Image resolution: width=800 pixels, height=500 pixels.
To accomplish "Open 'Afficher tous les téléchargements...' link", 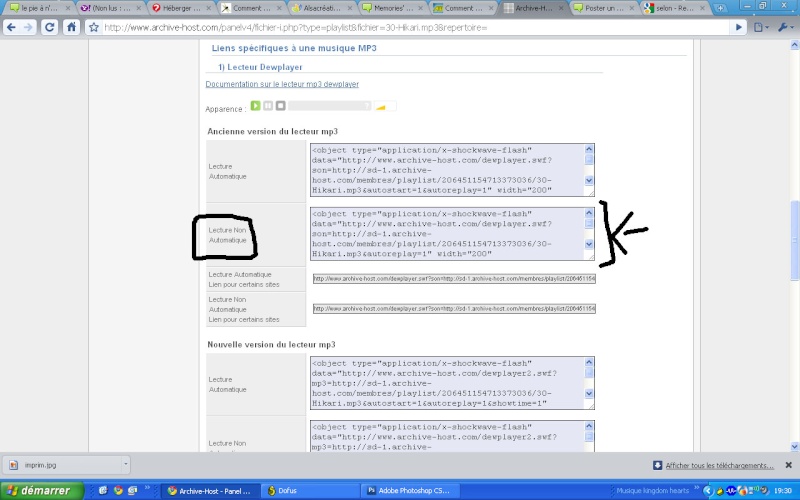I will (719, 465).
